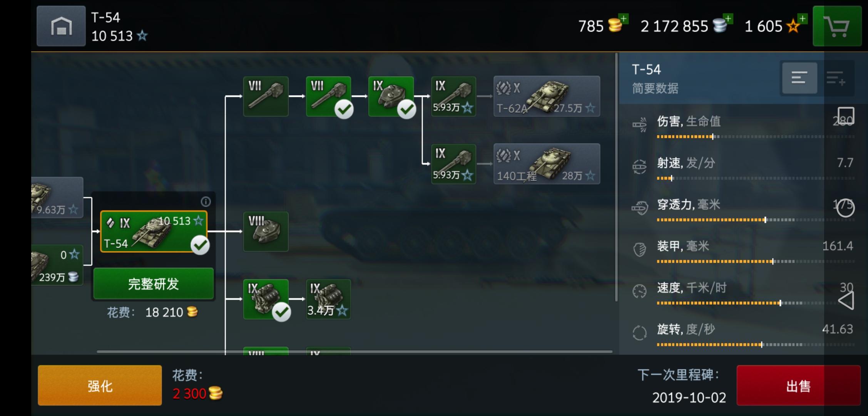Viewport: 868px width, 416px height.
Task: Click the red 出售 sell button
Action: tap(798, 385)
